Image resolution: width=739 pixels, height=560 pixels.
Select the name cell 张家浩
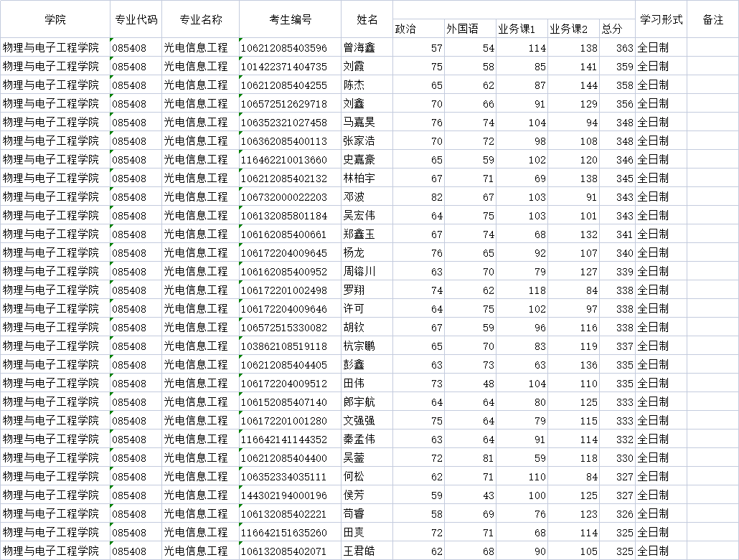pos(367,141)
